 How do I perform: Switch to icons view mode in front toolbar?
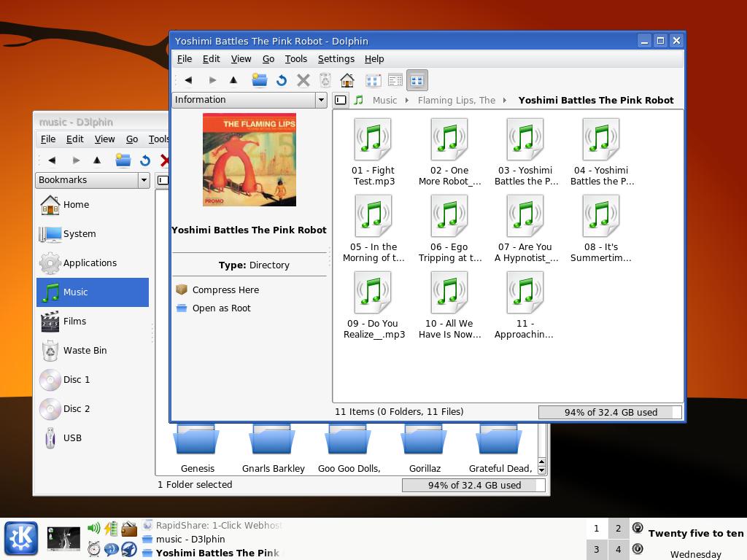373,80
